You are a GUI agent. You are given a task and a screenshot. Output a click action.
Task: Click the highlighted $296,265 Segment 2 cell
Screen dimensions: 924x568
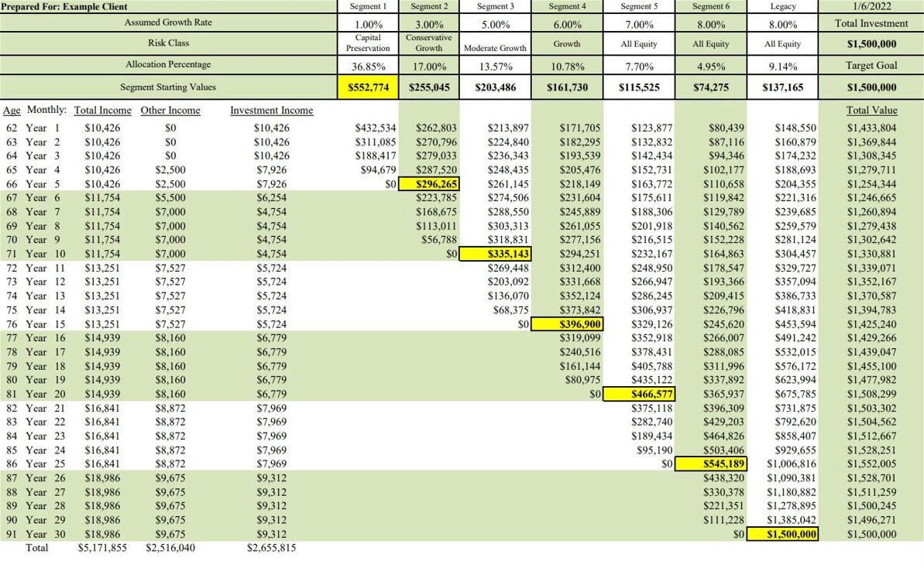point(429,183)
